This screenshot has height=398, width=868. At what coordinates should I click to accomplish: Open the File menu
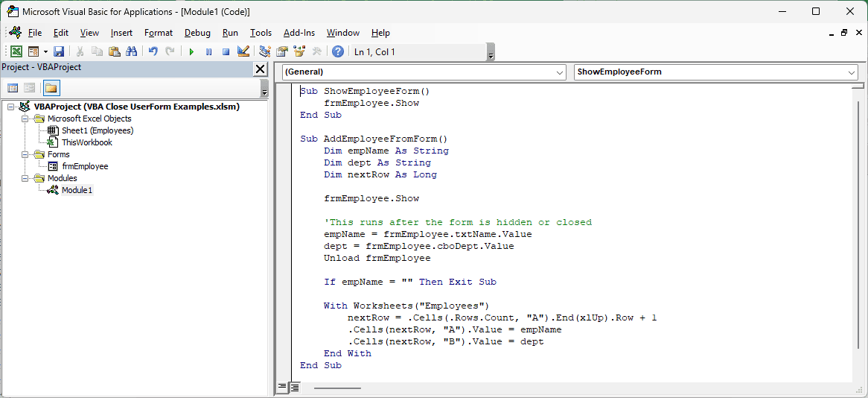(35, 33)
